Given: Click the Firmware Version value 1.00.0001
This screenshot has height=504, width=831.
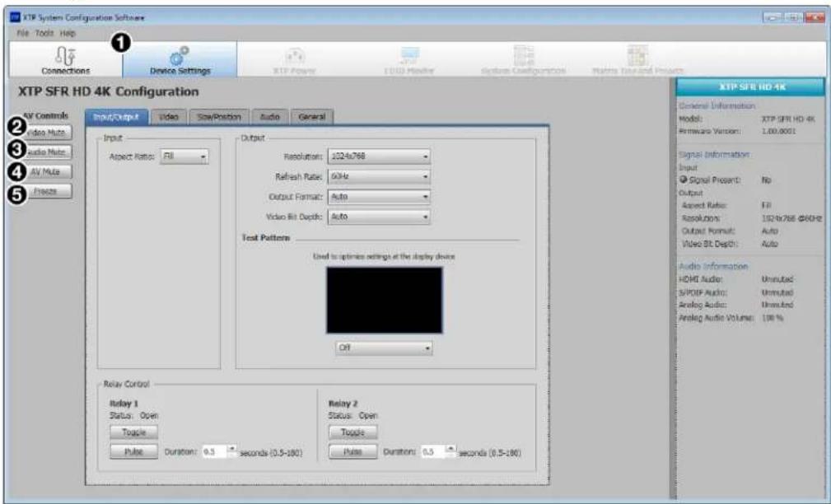Looking at the screenshot, I should (778, 131).
